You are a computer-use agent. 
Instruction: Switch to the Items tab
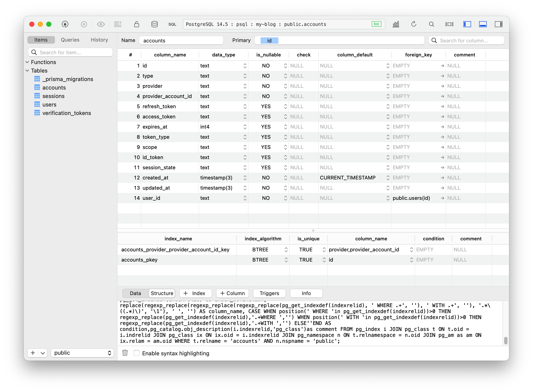[41, 40]
